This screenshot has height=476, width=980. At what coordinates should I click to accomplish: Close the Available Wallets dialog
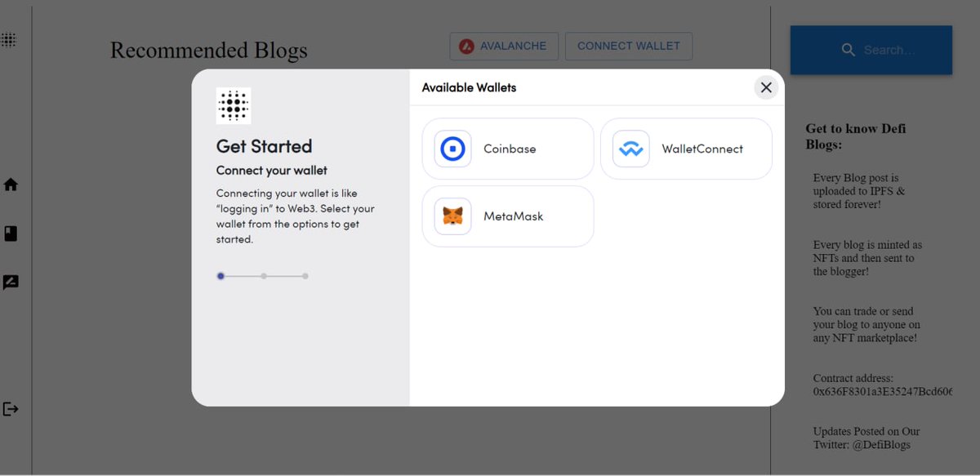(766, 87)
